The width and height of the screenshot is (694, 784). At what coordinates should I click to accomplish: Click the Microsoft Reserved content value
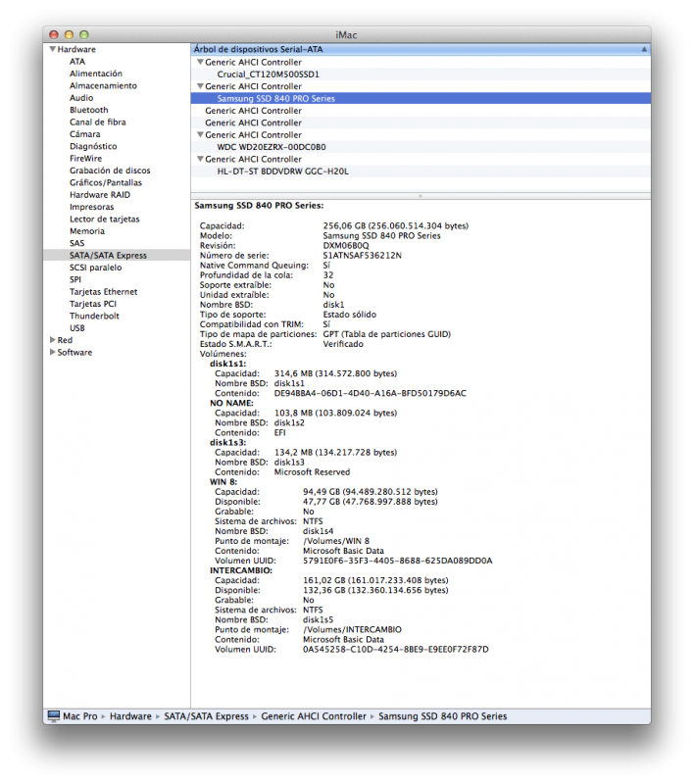[x=312, y=472]
